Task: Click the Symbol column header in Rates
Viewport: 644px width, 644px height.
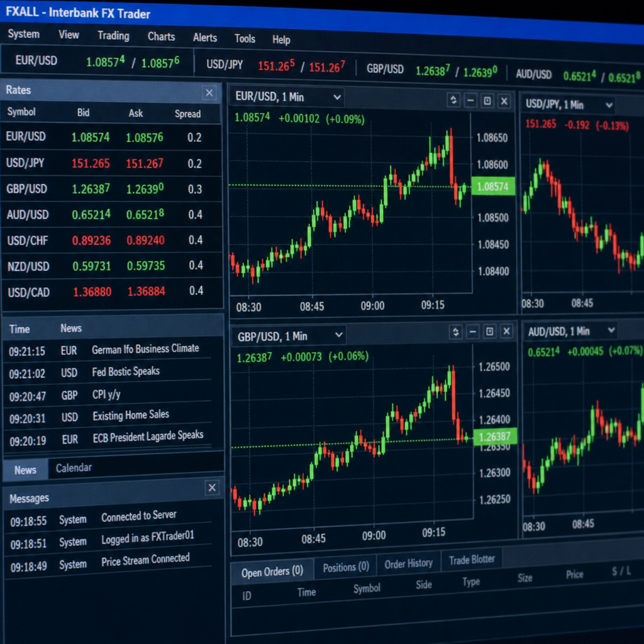Action: coord(21,112)
